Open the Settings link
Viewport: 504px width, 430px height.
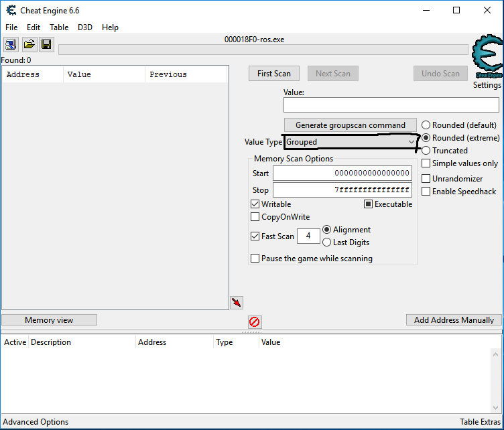coord(487,85)
